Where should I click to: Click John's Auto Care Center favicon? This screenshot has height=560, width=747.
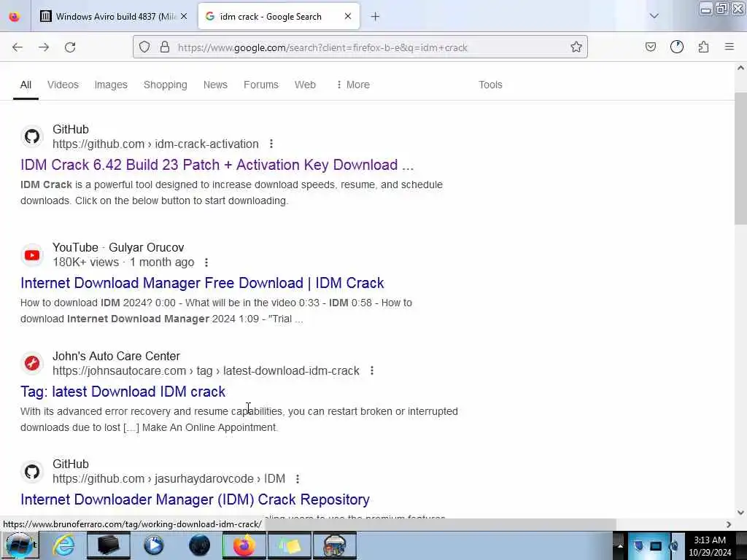pos(32,363)
